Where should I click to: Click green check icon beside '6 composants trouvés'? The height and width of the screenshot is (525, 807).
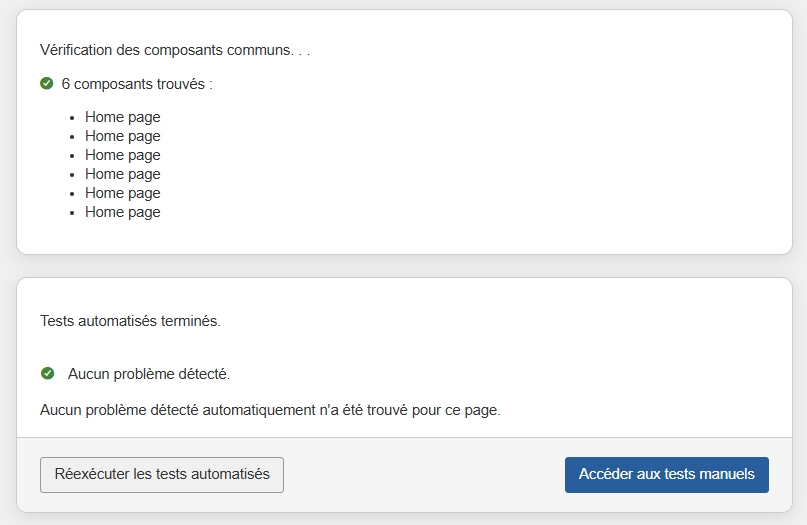pyautogui.click(x=47, y=84)
